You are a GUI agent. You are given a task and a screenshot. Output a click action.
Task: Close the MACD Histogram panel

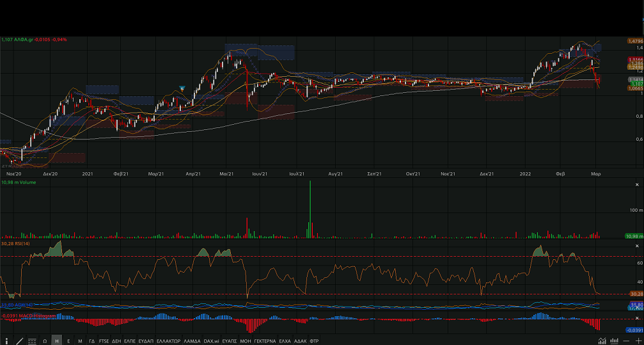[636, 317]
